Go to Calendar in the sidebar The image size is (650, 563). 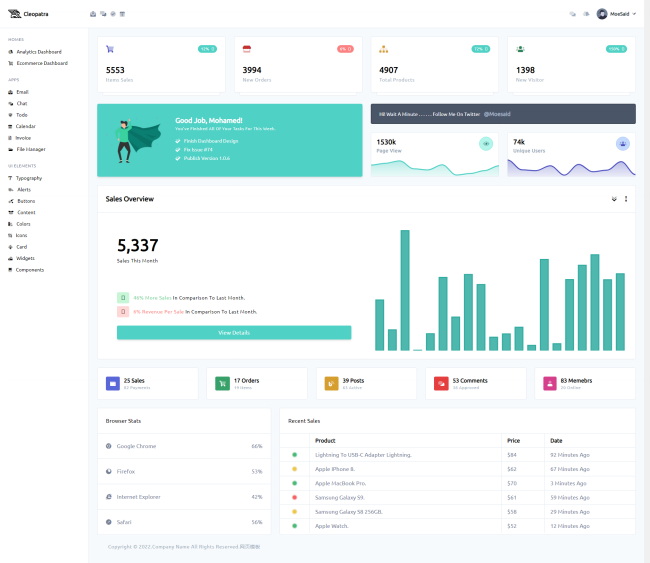(25, 126)
